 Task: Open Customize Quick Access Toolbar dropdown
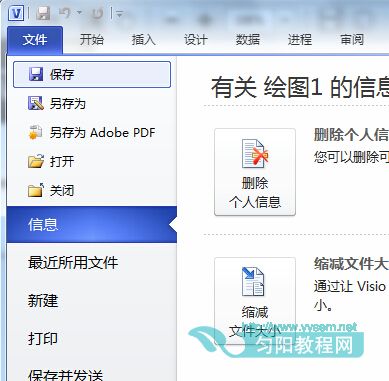[x=119, y=14]
